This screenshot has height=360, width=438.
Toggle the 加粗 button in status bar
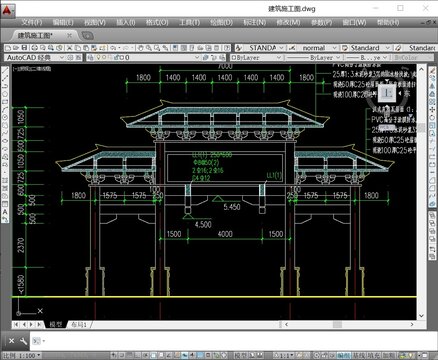pyautogui.click(x=388, y=355)
